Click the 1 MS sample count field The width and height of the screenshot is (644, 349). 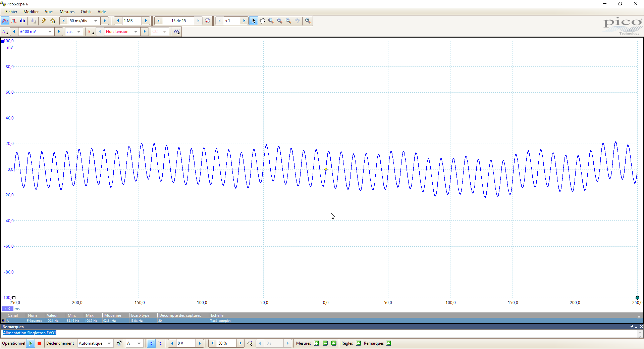132,21
